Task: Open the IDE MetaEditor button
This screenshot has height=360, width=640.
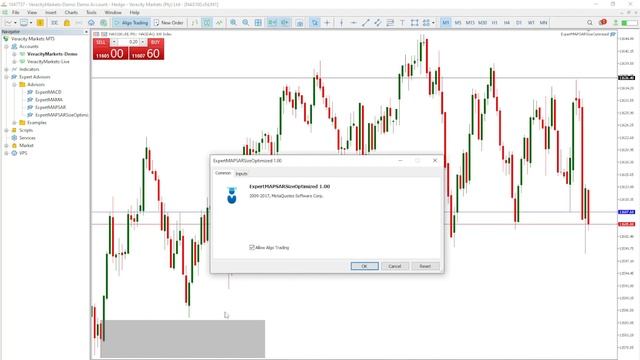Action: [x=54, y=23]
